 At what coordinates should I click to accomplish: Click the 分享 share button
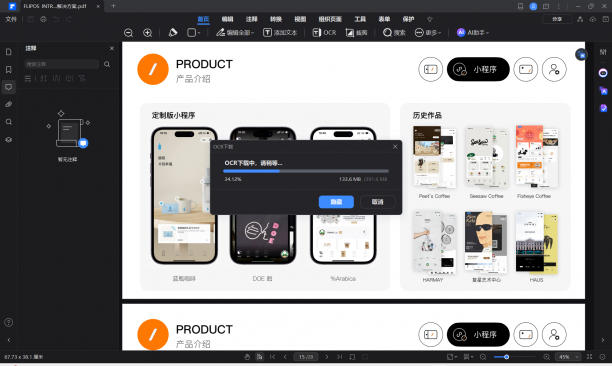[557, 19]
